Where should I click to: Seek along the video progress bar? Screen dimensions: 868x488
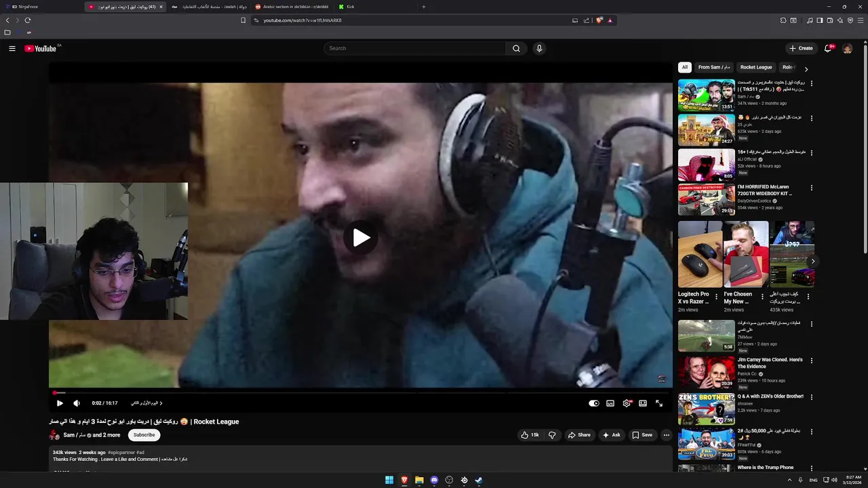coord(361,392)
